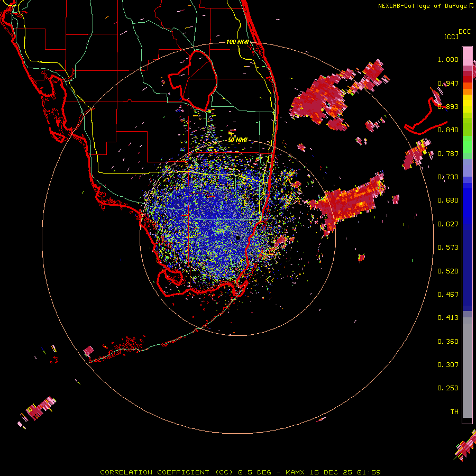The height and width of the screenshot is (476, 476).
Task: Click the [CC] label above the color scale
Action: (451, 36)
